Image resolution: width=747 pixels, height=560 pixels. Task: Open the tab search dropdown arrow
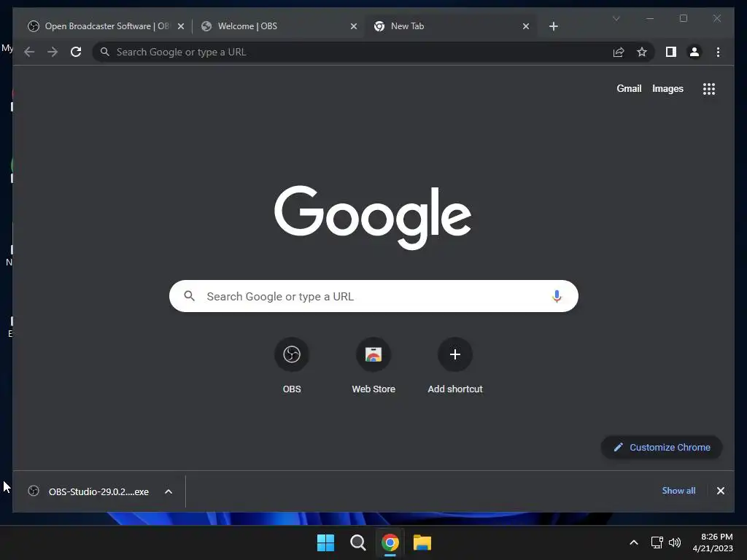[x=616, y=18]
